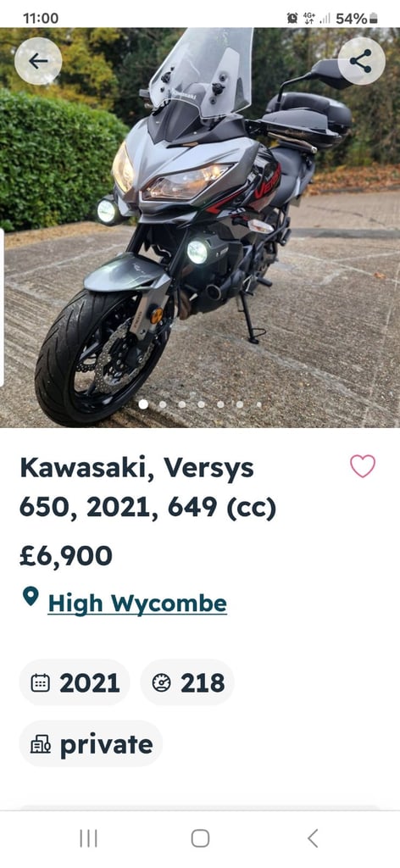Screen dimensions: 400x868
Task: Select the 218 mileage chip
Action: coord(187,682)
